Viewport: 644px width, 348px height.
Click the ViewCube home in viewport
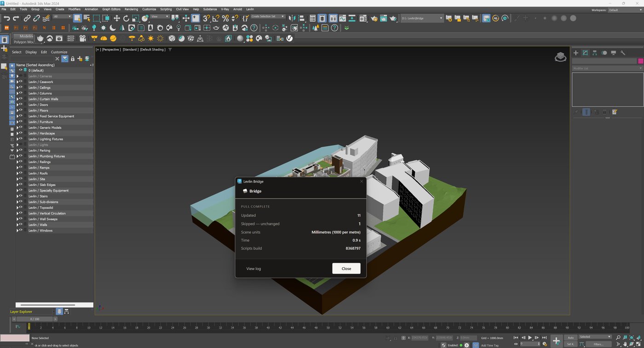560,57
